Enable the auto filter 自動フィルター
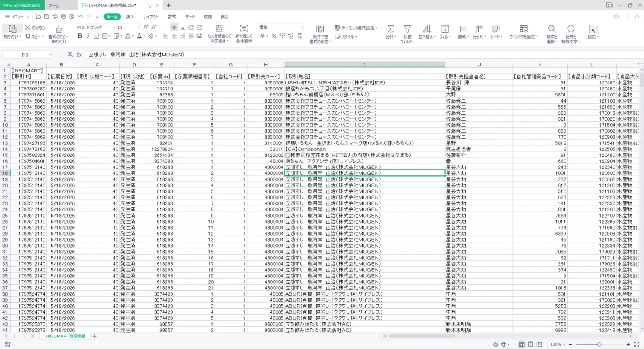The height and width of the screenshot is (349, 644). pyautogui.click(x=407, y=34)
